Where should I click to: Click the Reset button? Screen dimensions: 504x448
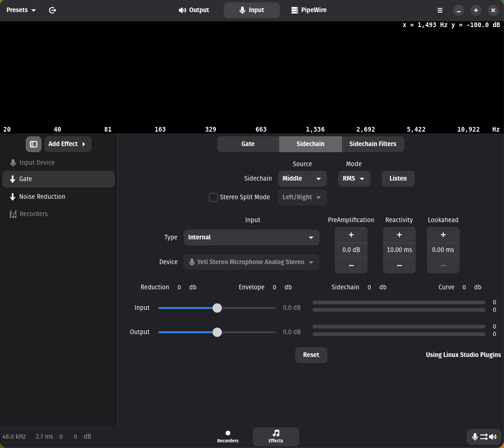coord(311,355)
